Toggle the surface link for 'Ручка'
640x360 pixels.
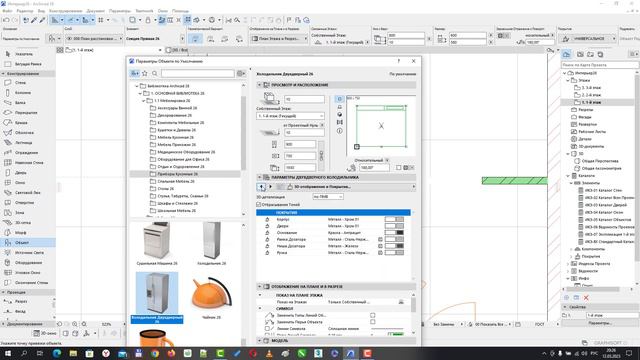[x=380, y=253]
